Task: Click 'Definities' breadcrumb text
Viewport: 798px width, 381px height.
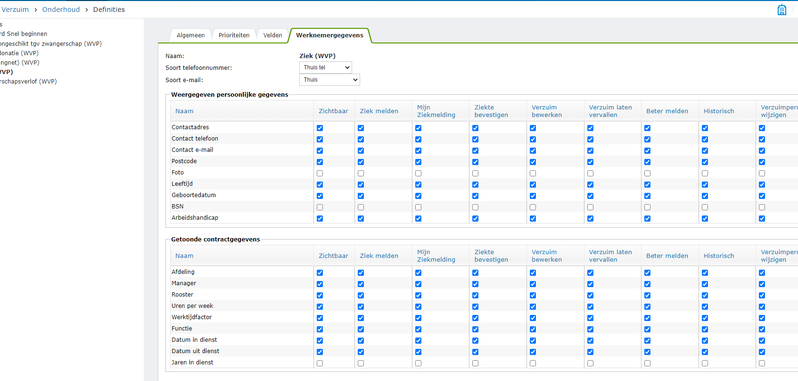Action: point(108,9)
